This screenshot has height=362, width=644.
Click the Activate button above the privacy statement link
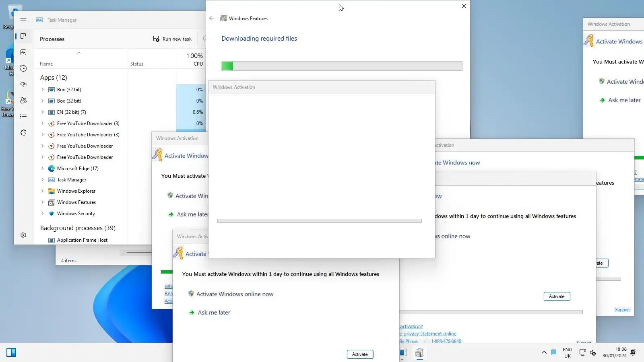[557, 296]
